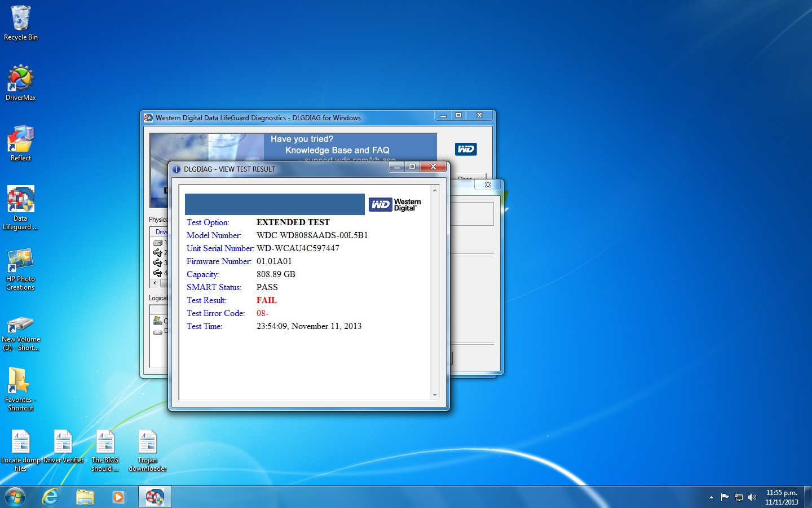Select USB drive entry 4 in drive list
This screenshot has height=508, width=812.
(x=158, y=273)
